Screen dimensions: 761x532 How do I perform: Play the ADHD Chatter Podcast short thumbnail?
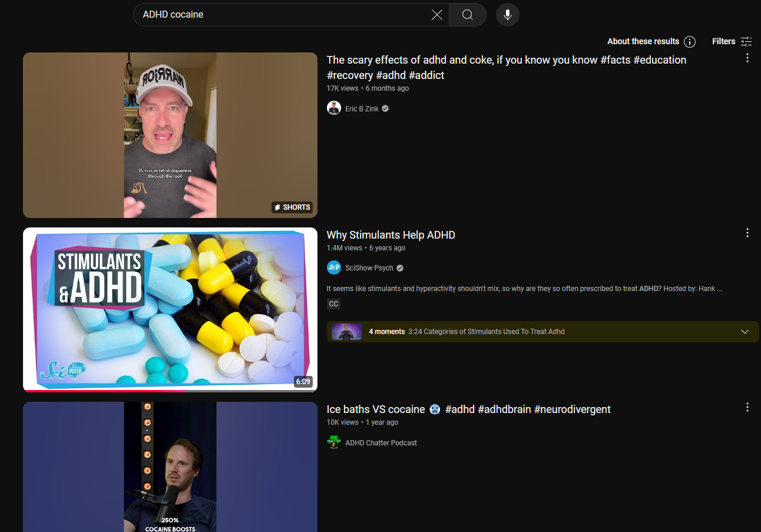click(170, 467)
